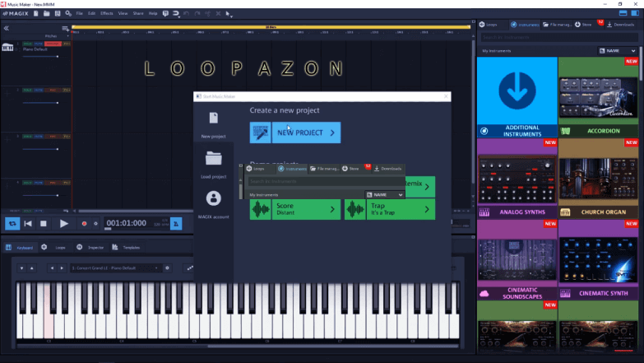Select previous instrument preset arrow
Screen dimensions: 644x363
(52, 268)
